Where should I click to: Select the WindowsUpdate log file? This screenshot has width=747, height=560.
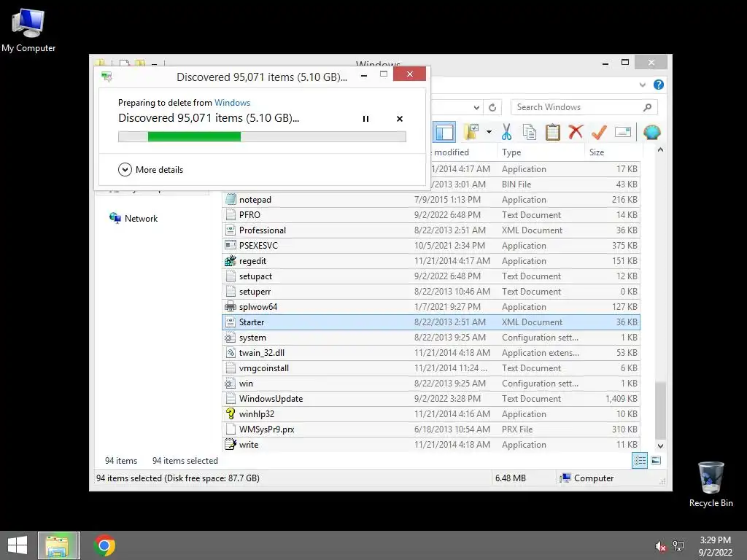tap(431, 399)
